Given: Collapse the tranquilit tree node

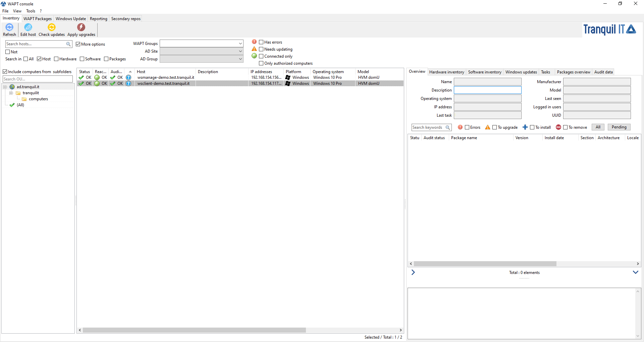Looking at the screenshot, I should (11, 93).
